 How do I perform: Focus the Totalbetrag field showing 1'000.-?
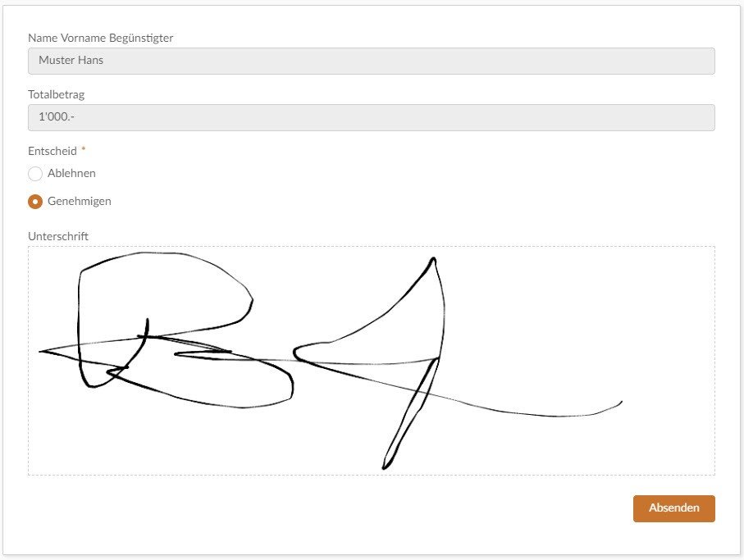[x=372, y=117]
